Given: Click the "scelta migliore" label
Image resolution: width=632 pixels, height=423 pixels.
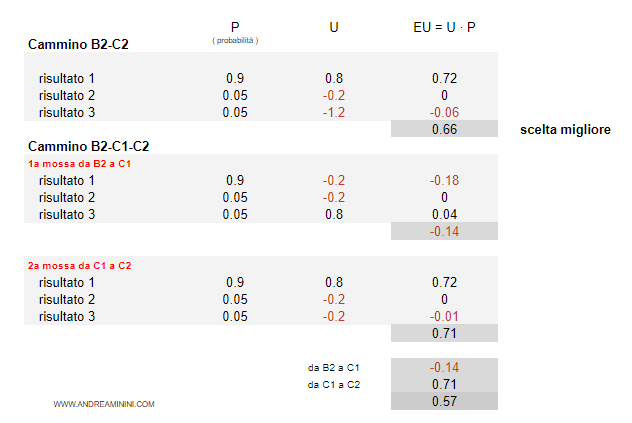Looking at the screenshot, I should pos(566,130).
